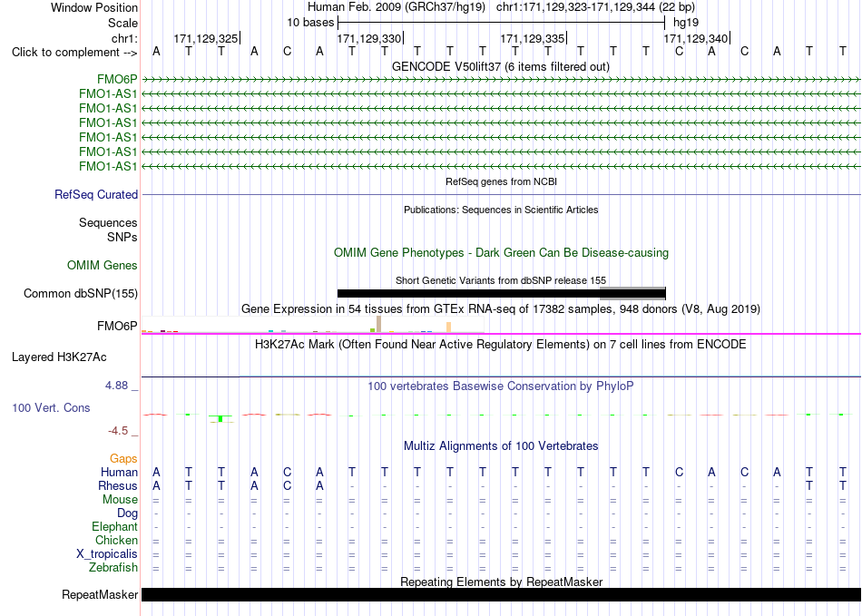
Task: Click the GTEx Gene Expression track title
Action: 501,308
